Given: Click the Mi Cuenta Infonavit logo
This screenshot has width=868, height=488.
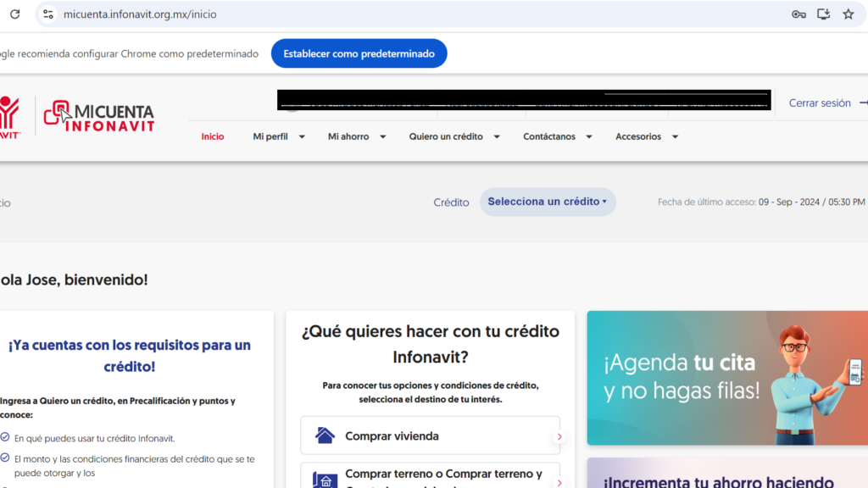Looking at the screenshot, I should [99, 116].
